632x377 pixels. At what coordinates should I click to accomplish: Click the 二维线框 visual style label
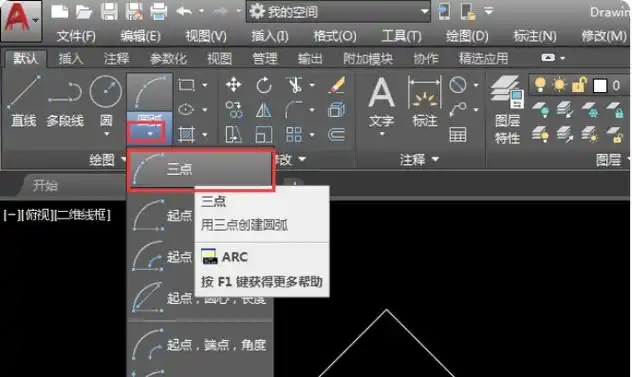[82, 215]
